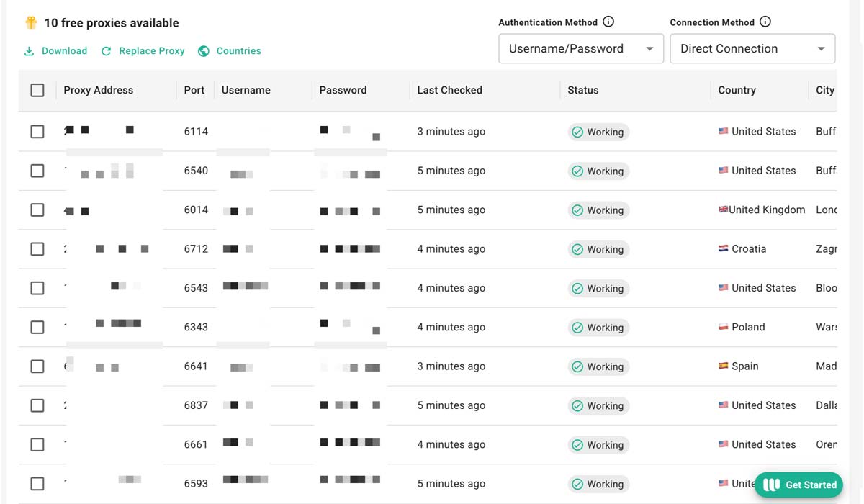Image resolution: width=864 pixels, height=504 pixels.
Task: Click the Replace Proxy refresh icon
Action: [107, 51]
